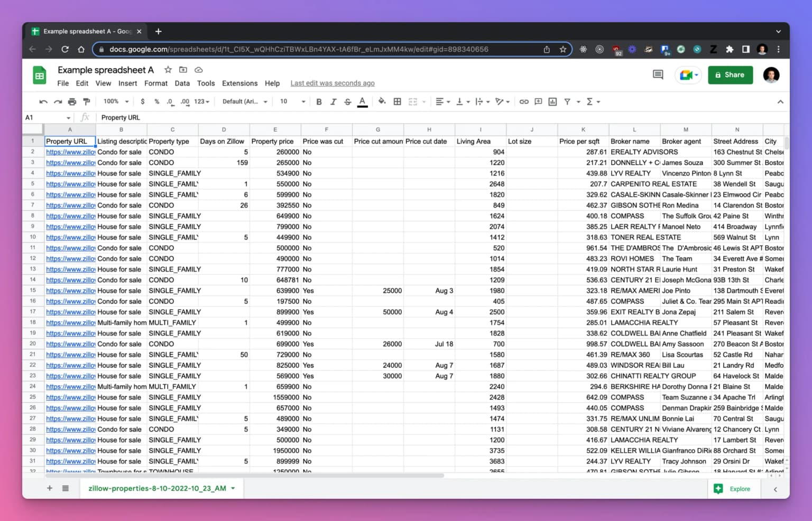Click the Name box showing A1
812x521 pixels.
click(x=48, y=117)
